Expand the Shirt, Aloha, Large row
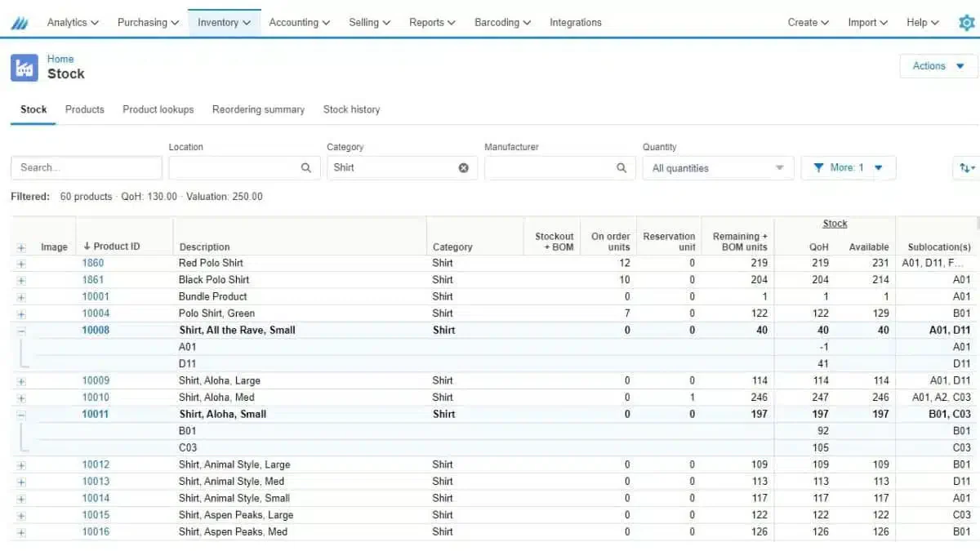 point(21,381)
